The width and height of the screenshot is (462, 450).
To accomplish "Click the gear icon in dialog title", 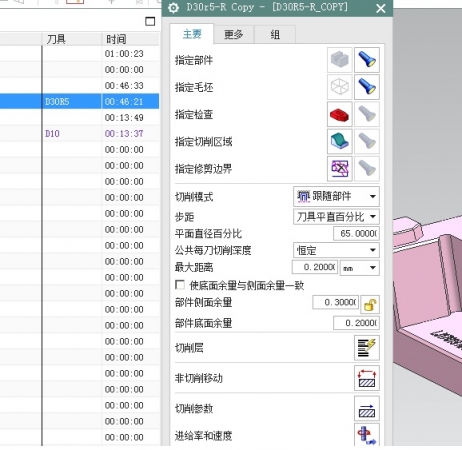I will [173, 7].
